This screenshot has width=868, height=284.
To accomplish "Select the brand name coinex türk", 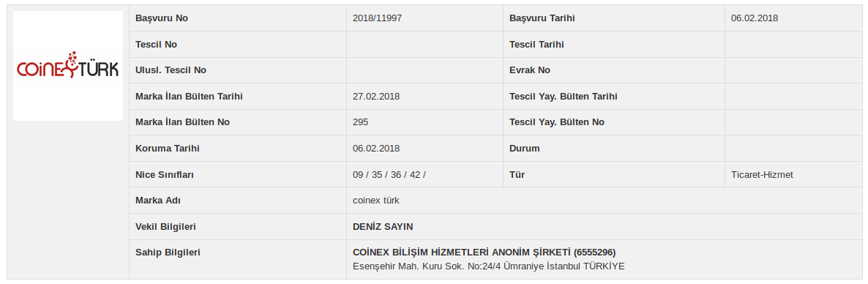I will point(376,201).
